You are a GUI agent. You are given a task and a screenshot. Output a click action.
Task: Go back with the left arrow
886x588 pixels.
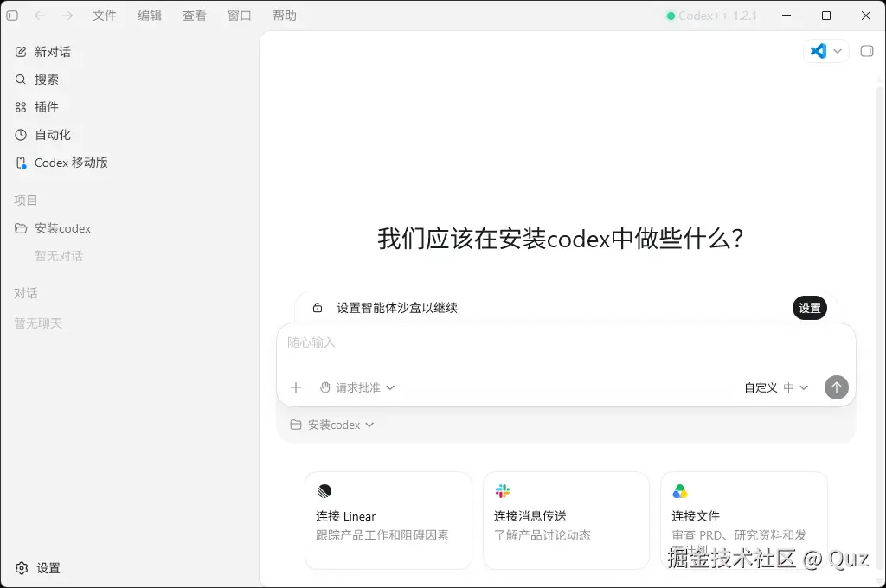(x=40, y=16)
